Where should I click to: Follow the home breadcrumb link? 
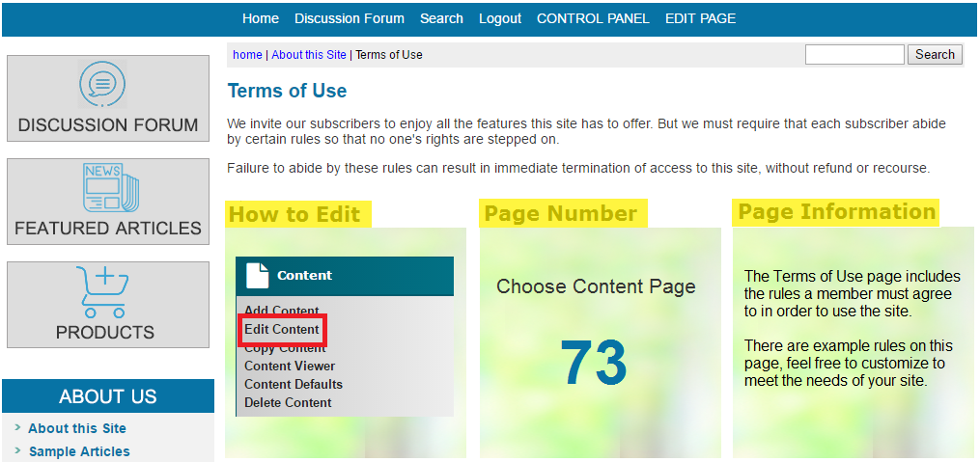point(247,55)
